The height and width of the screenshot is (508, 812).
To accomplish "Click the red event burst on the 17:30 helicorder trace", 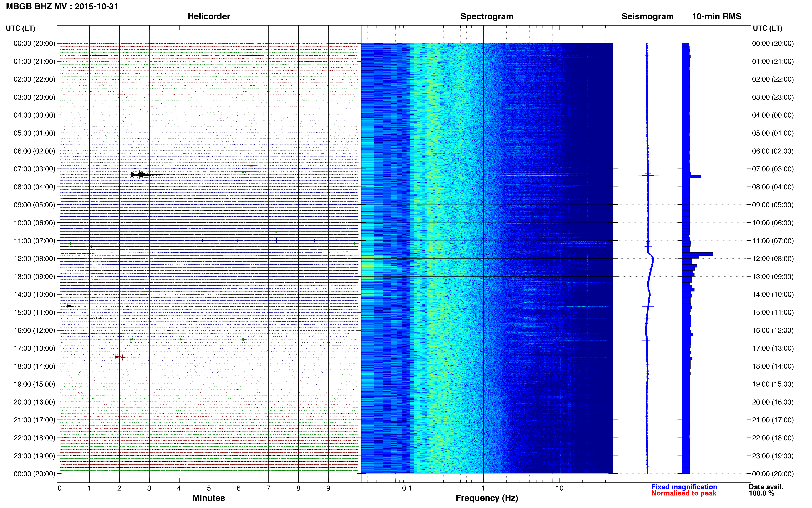I will coord(120,357).
